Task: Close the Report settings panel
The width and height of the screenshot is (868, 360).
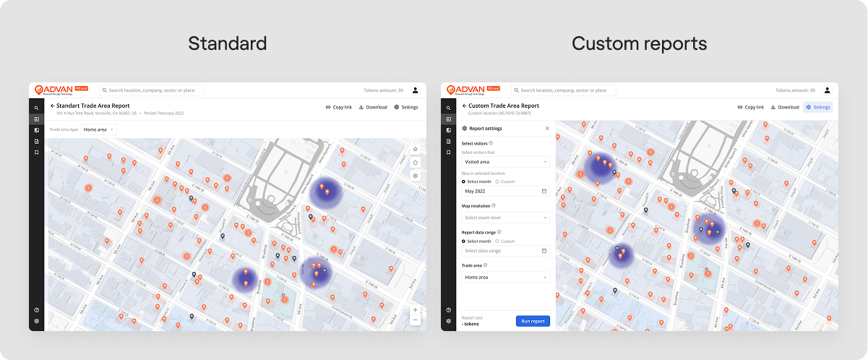Action: [547, 128]
